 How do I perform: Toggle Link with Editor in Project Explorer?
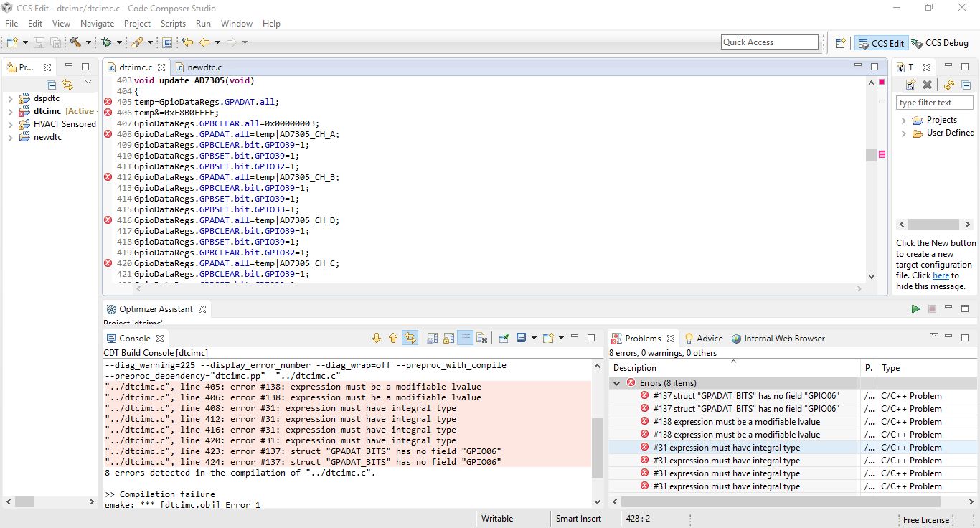(67, 85)
